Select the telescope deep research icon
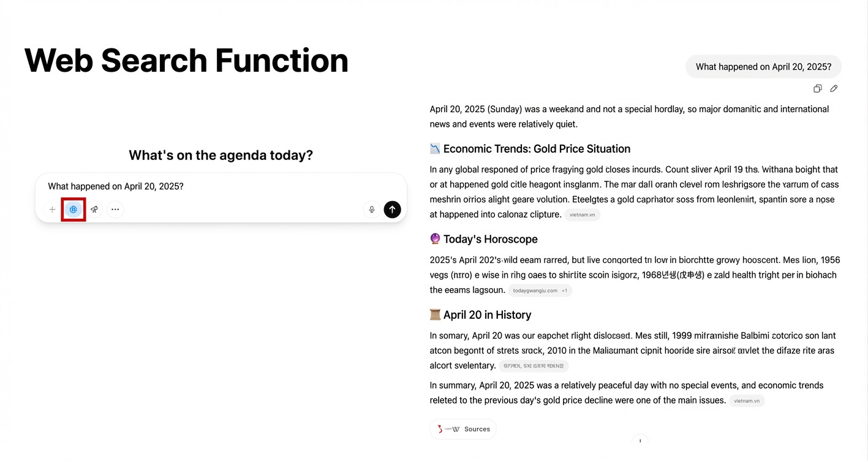 click(x=94, y=210)
